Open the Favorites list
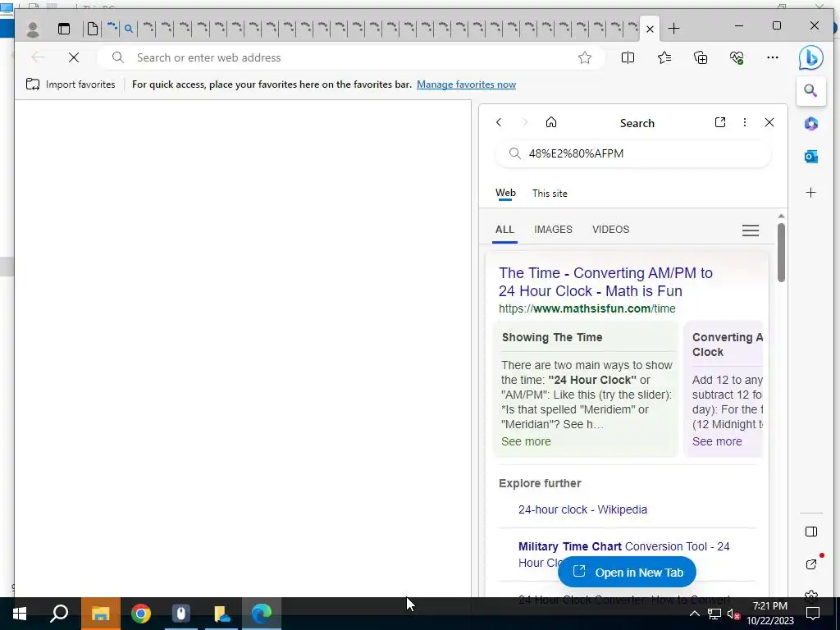This screenshot has height=630, width=840. (x=664, y=57)
